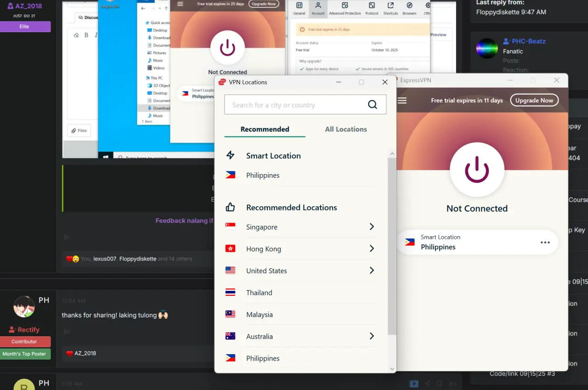Select Thailand from recommended locations
588x390 pixels.
259,293
